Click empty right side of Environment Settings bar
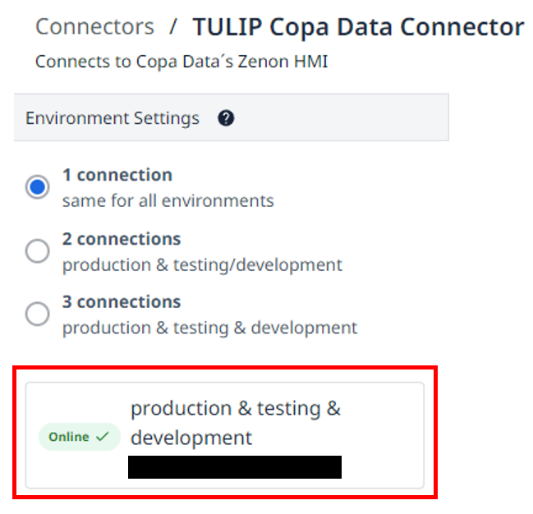The height and width of the screenshot is (514, 533). coord(342,117)
